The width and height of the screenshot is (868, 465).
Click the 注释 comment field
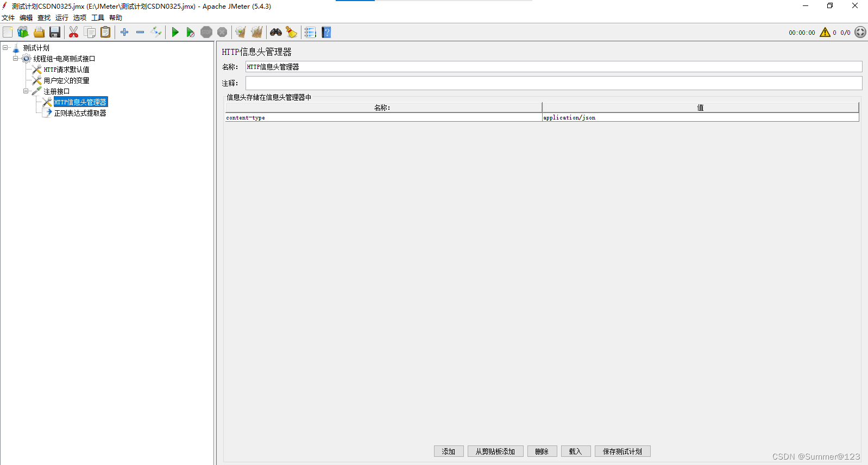click(x=553, y=83)
